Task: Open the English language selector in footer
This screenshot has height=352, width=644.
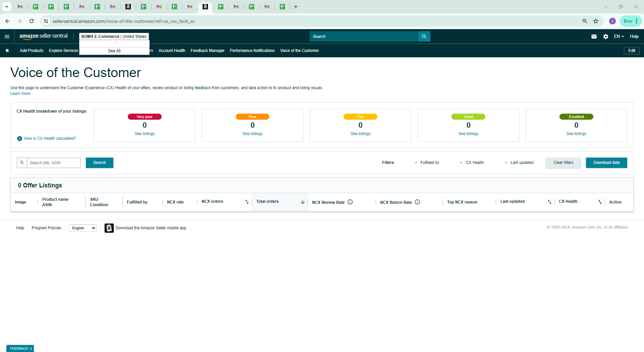Action: point(83,228)
